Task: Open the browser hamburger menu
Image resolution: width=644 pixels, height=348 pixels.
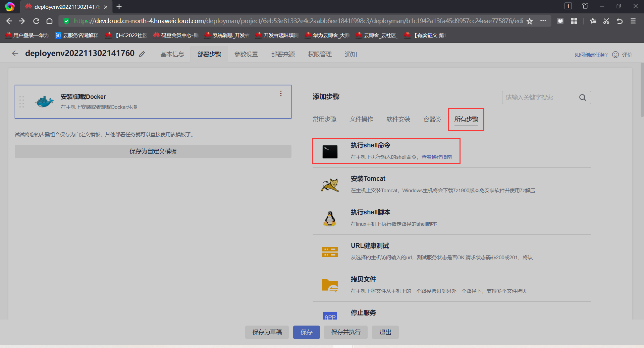Action: 633,21
